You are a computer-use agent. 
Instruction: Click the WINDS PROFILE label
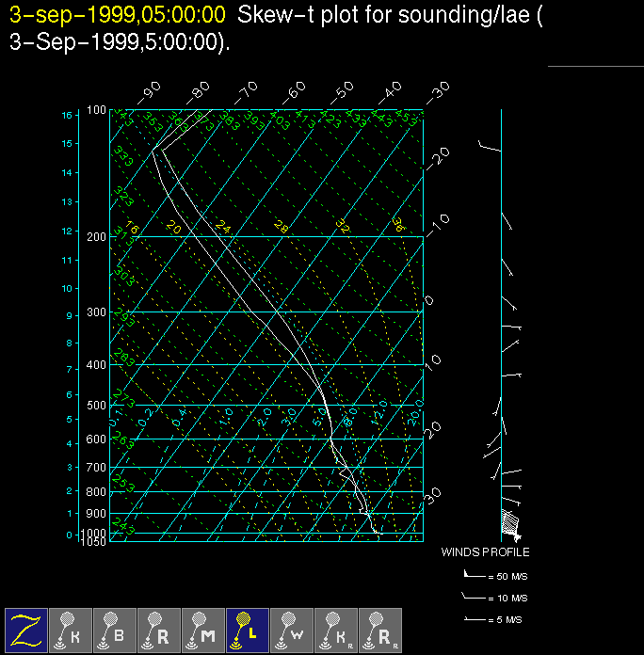pyautogui.click(x=485, y=552)
